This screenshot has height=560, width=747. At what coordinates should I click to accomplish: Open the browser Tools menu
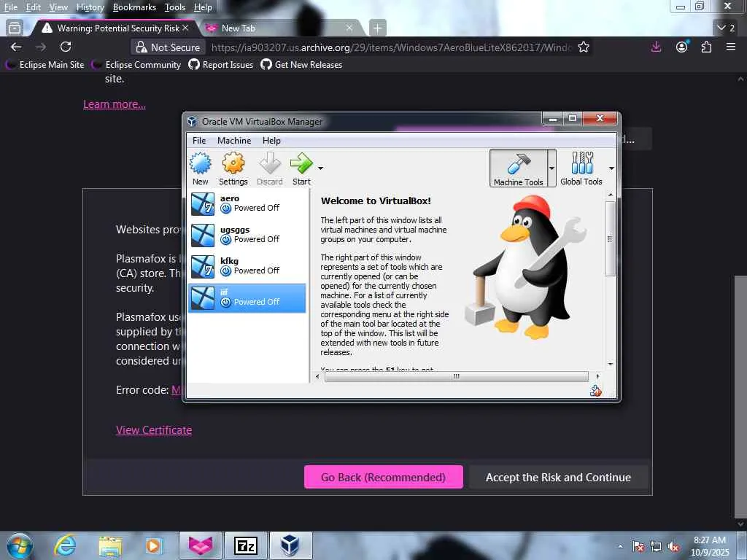pos(175,7)
